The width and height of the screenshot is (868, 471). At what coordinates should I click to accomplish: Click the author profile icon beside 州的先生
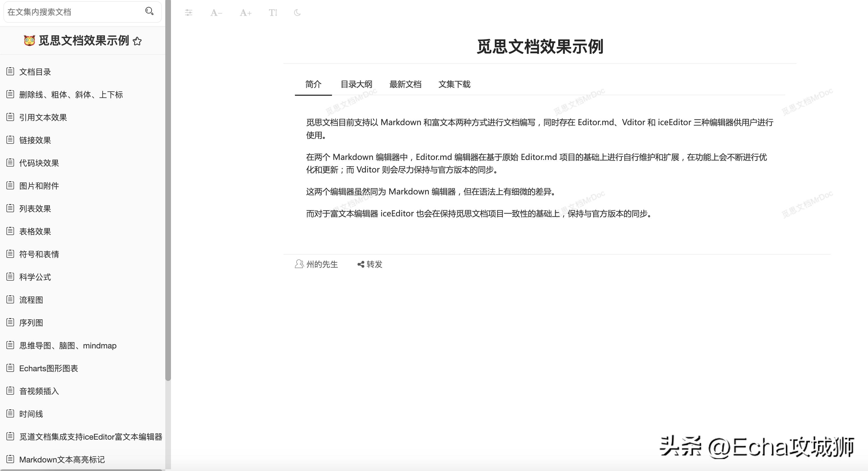[299, 264]
